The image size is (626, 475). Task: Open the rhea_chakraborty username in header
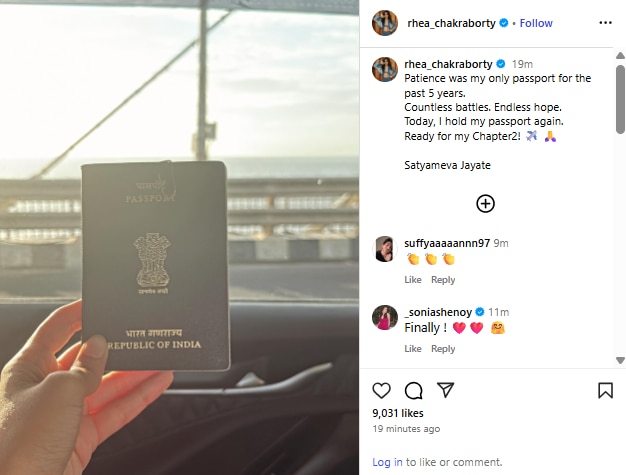(x=451, y=23)
